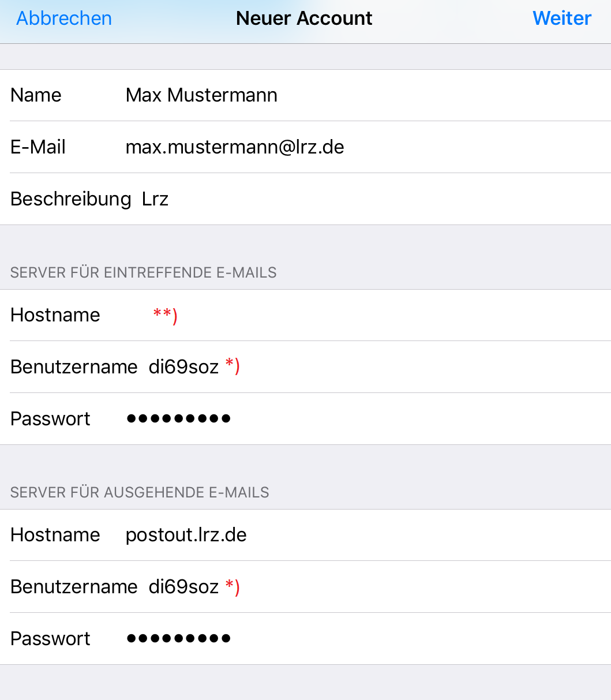This screenshot has width=611, height=700.
Task: Select the Beschreibung row label
Action: click(71, 199)
